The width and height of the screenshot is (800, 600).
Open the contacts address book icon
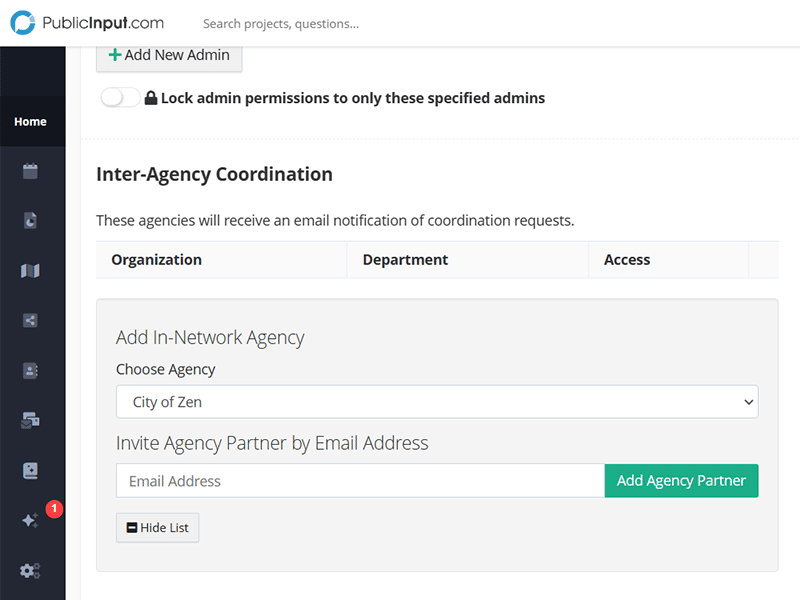pos(30,371)
